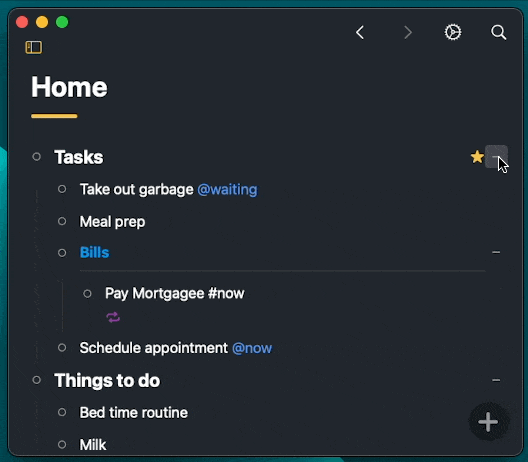The height and width of the screenshot is (462, 528).
Task: Go forward with the right chevron
Action: tap(408, 32)
